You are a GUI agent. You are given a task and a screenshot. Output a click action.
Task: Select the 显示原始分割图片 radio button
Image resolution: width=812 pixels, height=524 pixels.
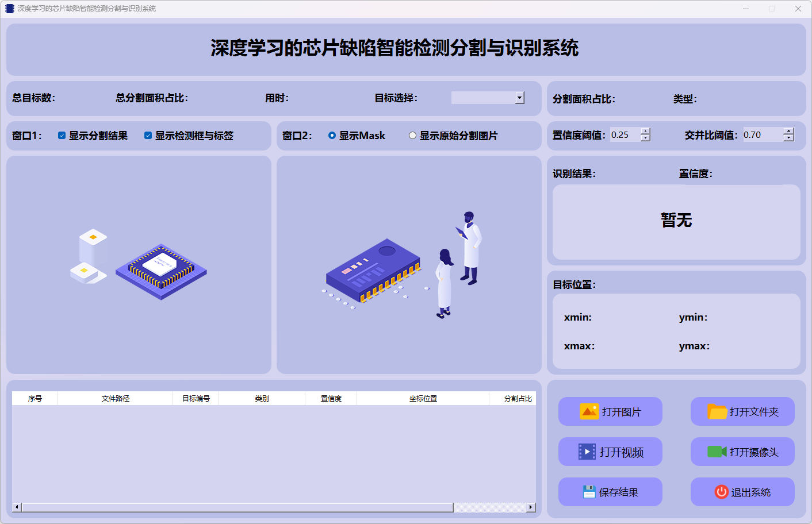point(412,136)
